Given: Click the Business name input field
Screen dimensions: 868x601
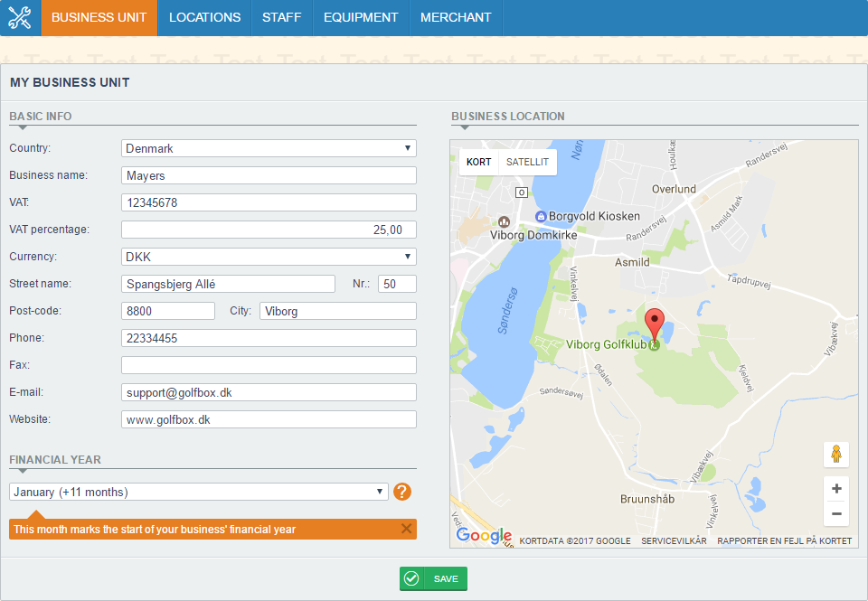Looking at the screenshot, I should 269,175.
